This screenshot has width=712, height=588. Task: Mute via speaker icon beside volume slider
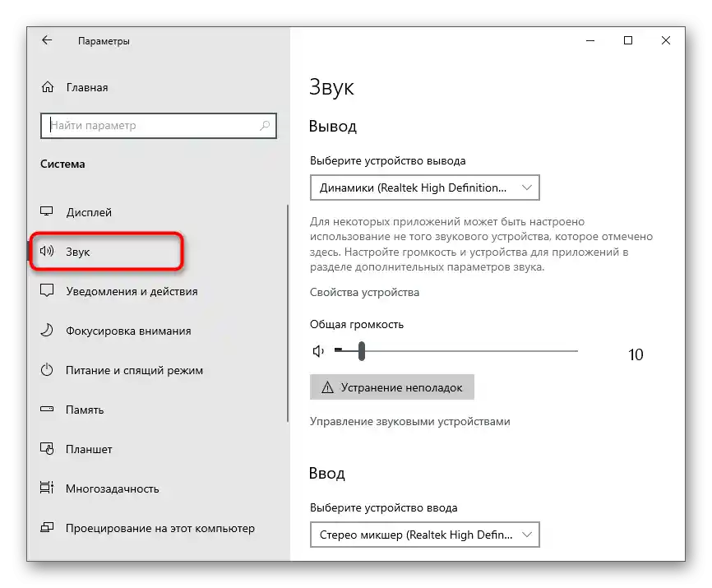coord(318,351)
